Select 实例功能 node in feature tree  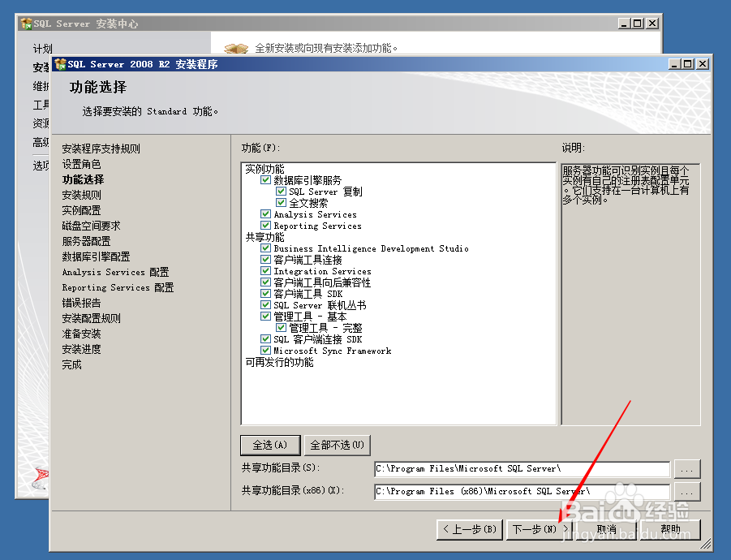point(264,169)
